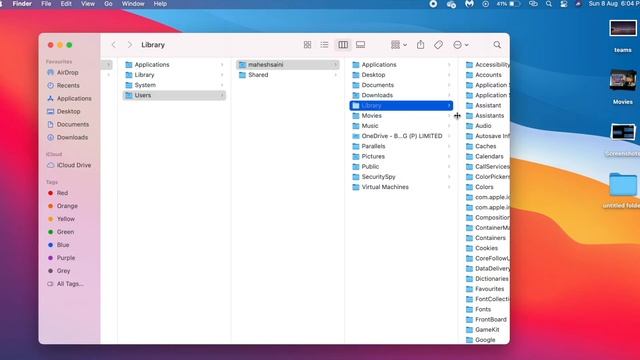Image resolution: width=640 pixels, height=360 pixels.
Task: Open Applications in the Finder sidebar
Action: (x=69, y=98)
